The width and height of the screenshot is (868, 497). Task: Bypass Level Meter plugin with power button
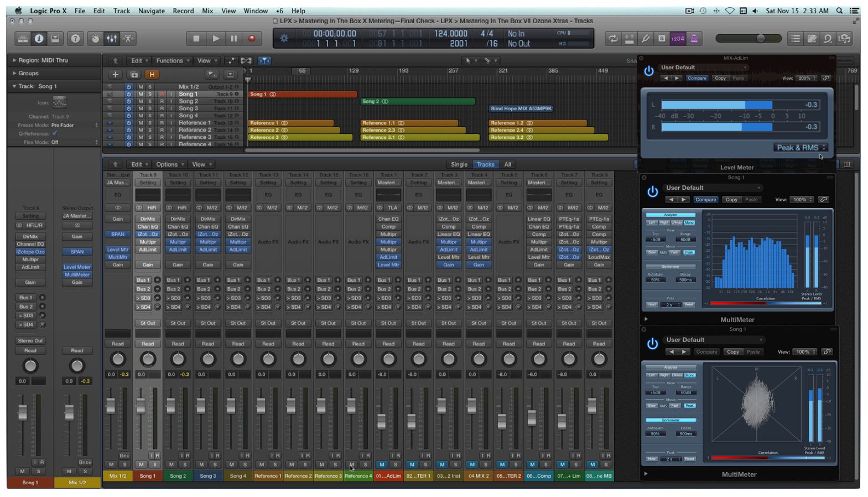(648, 71)
